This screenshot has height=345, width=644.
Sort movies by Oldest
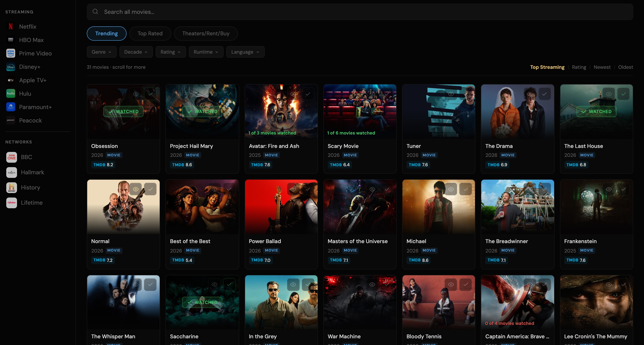tap(625, 67)
